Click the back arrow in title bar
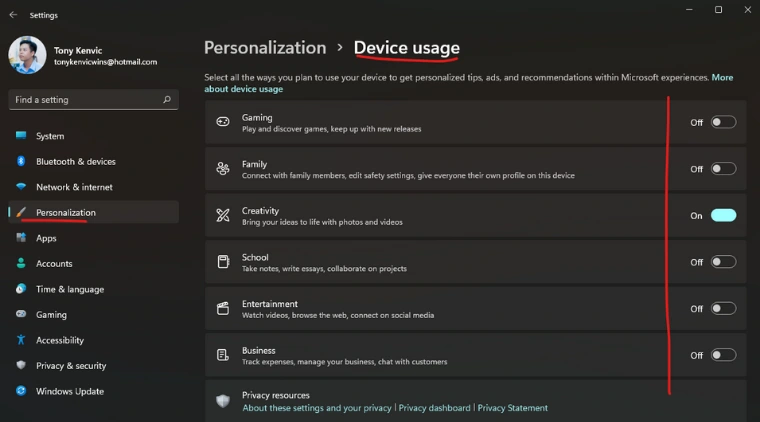The width and height of the screenshot is (760, 422). pyautogui.click(x=13, y=15)
